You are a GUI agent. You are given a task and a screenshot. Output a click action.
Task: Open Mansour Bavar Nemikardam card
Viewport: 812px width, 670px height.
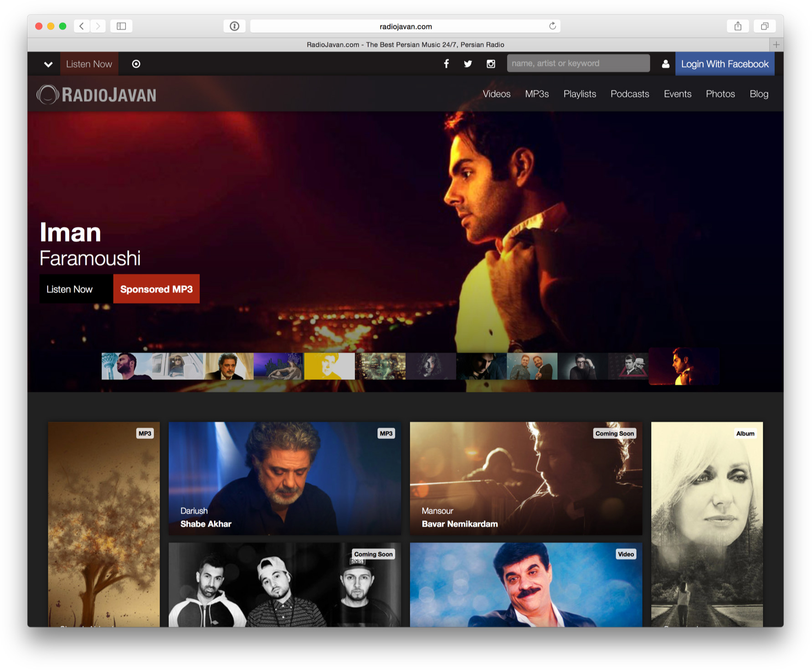[x=526, y=478]
